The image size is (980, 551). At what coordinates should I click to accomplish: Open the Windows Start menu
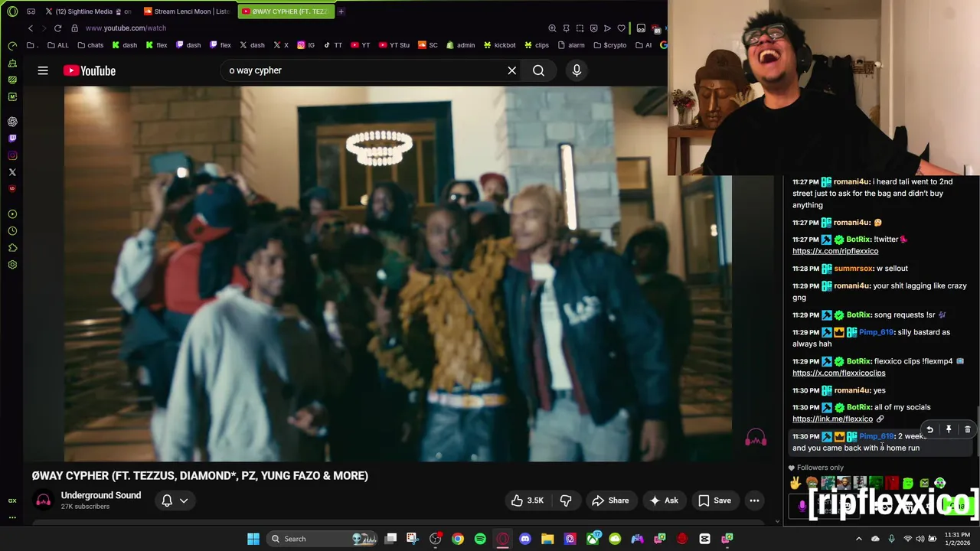253,539
